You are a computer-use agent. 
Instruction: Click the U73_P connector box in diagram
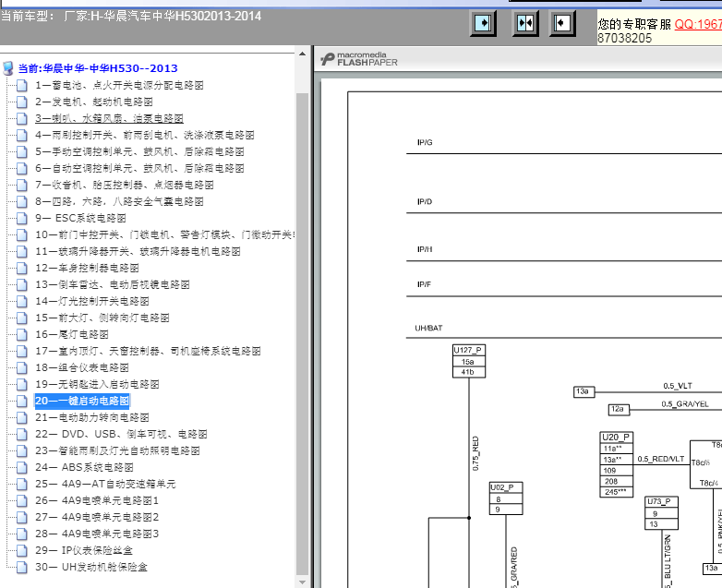coord(661,513)
